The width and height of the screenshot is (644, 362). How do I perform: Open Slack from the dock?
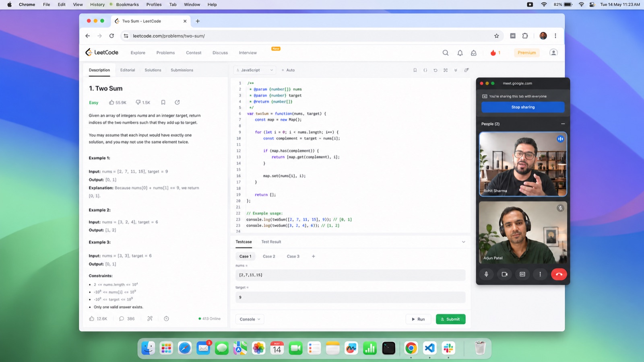tap(448, 348)
